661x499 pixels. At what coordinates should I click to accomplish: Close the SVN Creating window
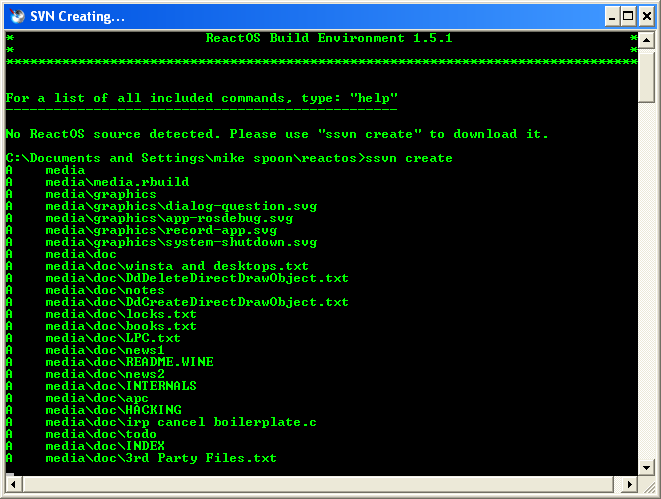pyautogui.click(x=647, y=16)
